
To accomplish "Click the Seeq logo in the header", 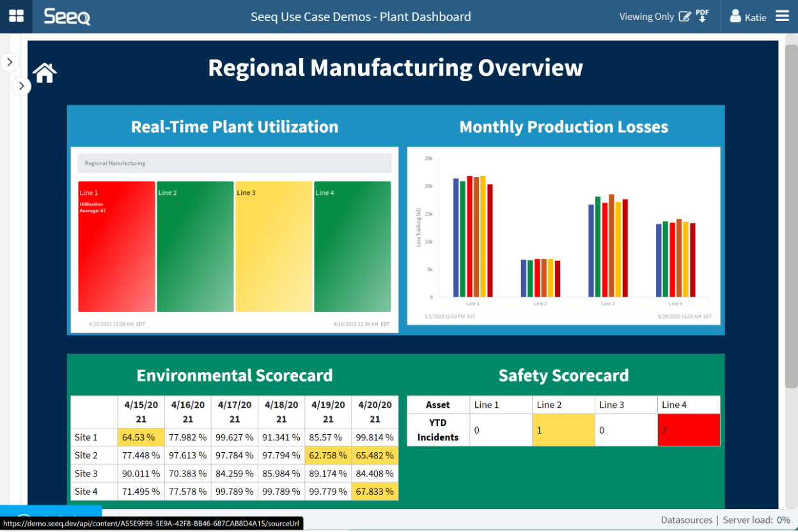I will click(x=66, y=17).
